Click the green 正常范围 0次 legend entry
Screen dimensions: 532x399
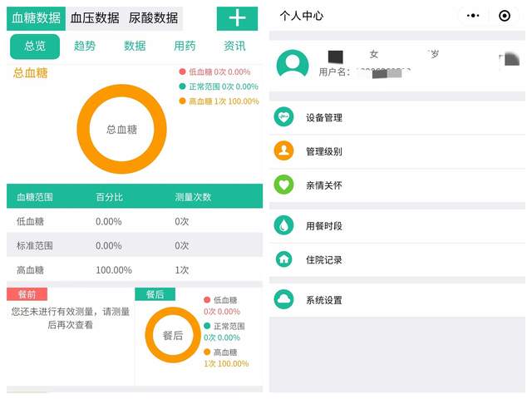point(219,86)
